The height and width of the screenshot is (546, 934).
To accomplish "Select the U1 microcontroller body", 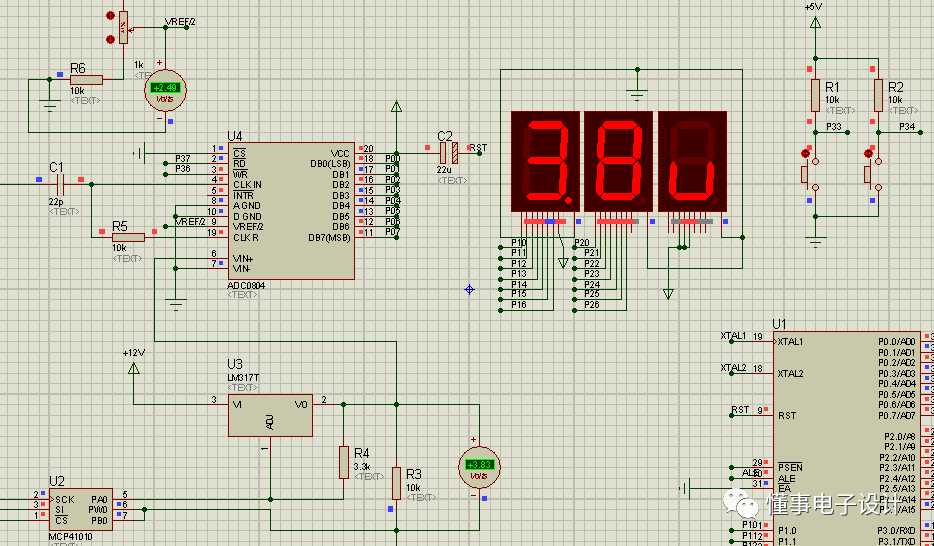I will pyautogui.click(x=847, y=439).
